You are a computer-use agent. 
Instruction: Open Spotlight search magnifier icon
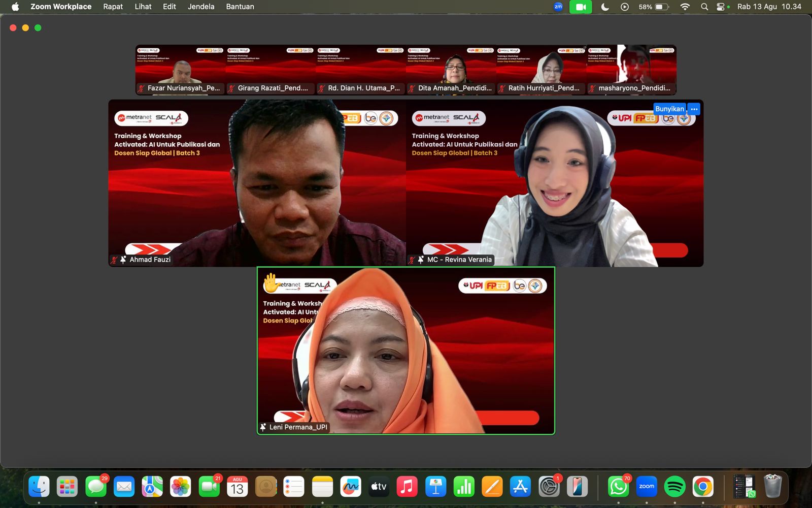(x=704, y=7)
